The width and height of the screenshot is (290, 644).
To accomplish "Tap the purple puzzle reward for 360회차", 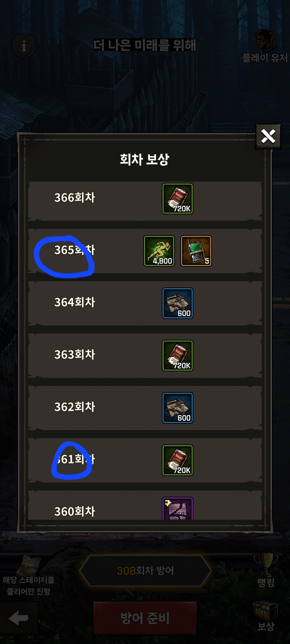I will [177, 508].
